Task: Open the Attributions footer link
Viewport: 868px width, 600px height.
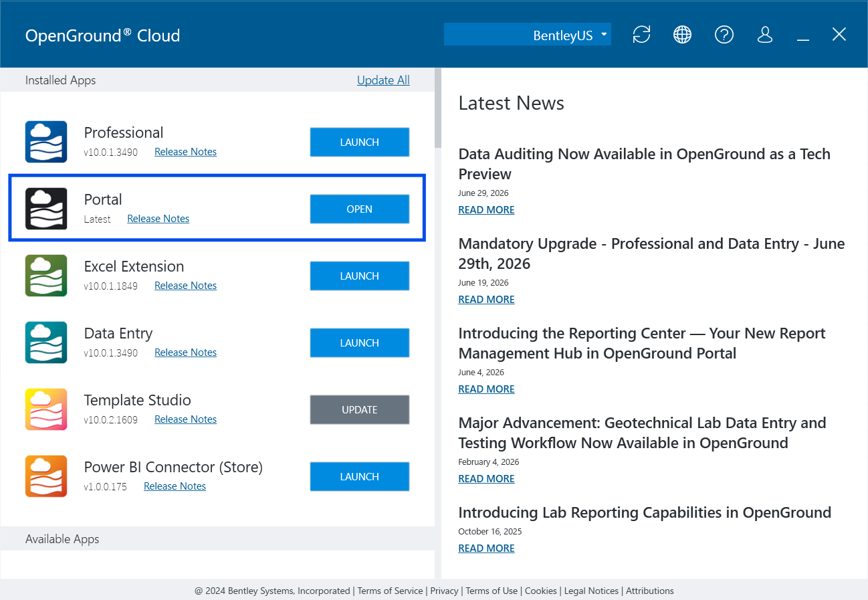Action: pyautogui.click(x=650, y=591)
